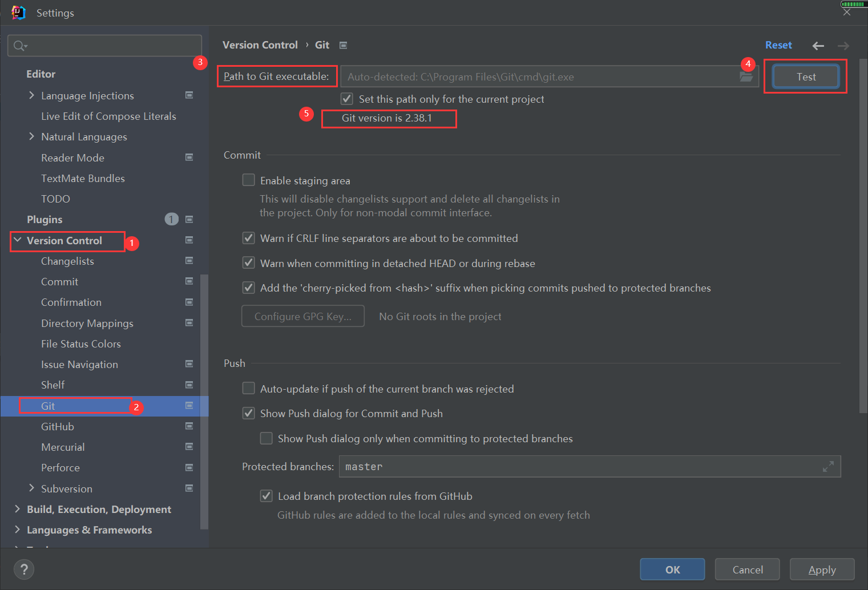The height and width of the screenshot is (590, 868).
Task: Collapse the Version Control tree node
Action: click(17, 240)
